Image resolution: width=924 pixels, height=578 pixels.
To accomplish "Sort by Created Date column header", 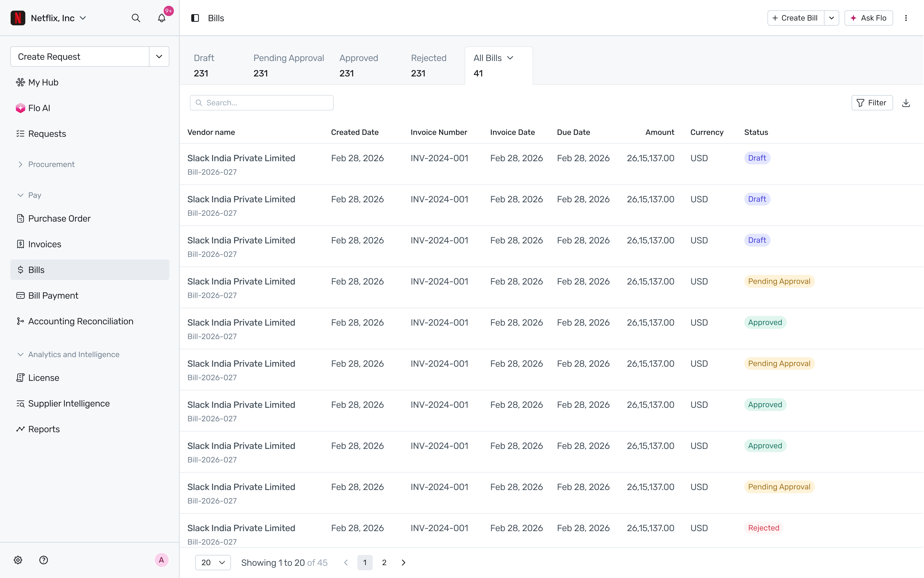I will tap(355, 132).
